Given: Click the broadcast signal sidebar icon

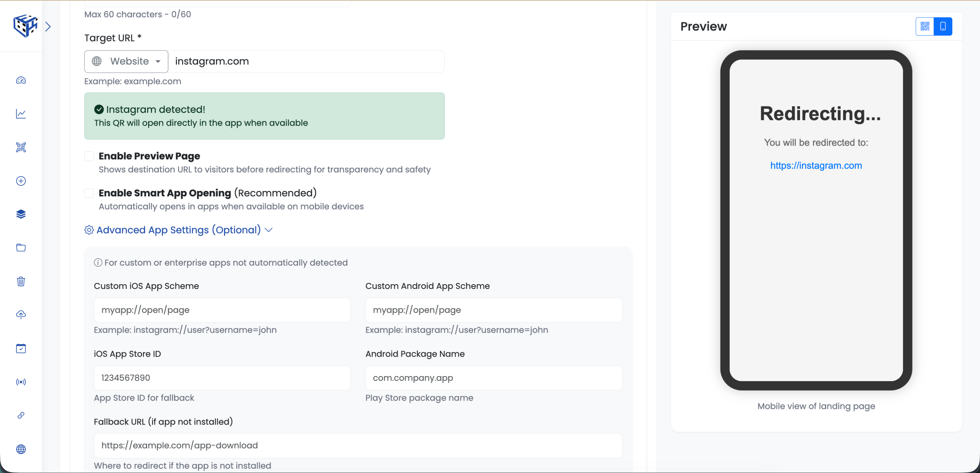Looking at the screenshot, I should [21, 382].
